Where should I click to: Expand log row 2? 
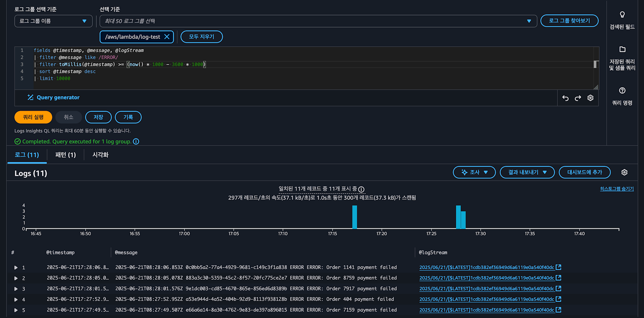coord(16,278)
